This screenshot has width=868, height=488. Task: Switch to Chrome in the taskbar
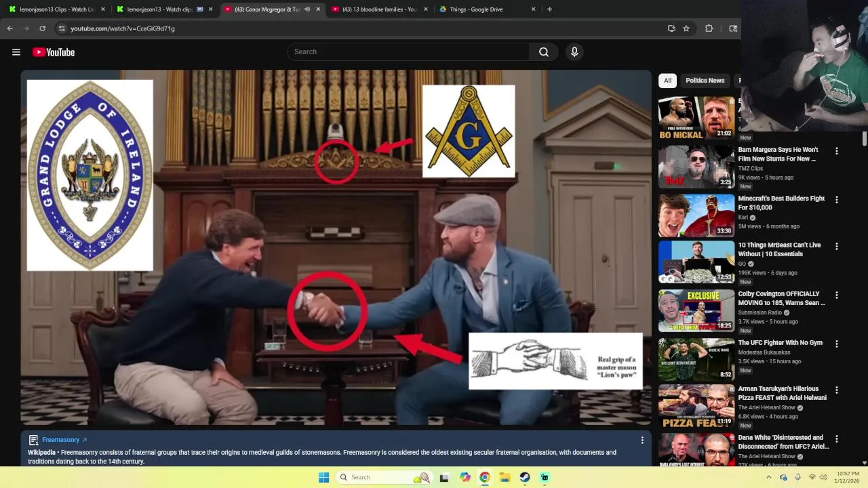coord(485,477)
